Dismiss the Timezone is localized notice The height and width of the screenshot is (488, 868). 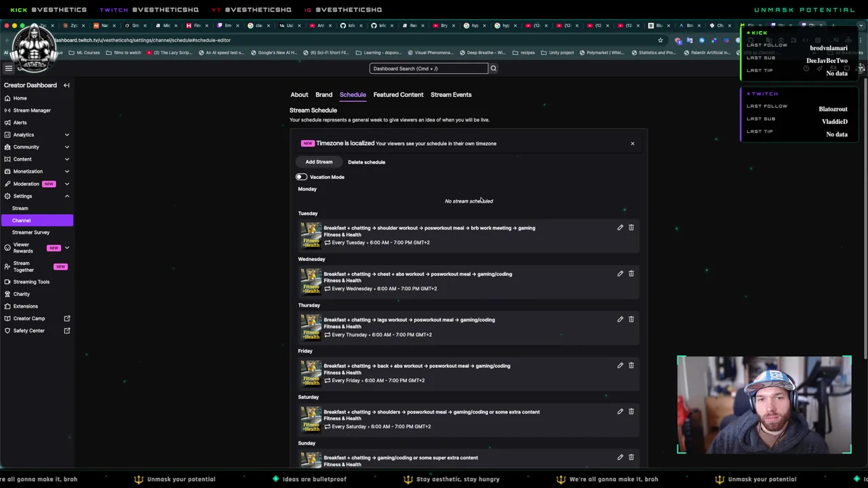pos(632,144)
